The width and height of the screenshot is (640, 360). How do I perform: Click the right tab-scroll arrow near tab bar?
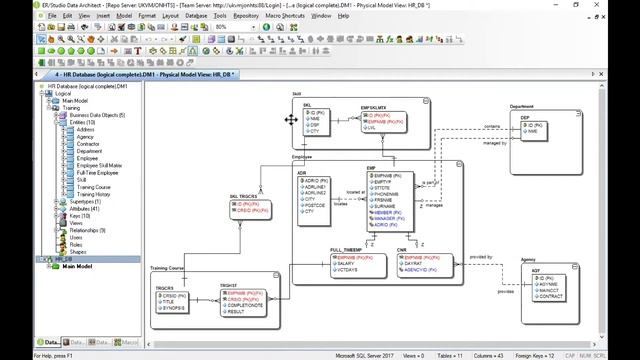pyautogui.click(x=593, y=74)
